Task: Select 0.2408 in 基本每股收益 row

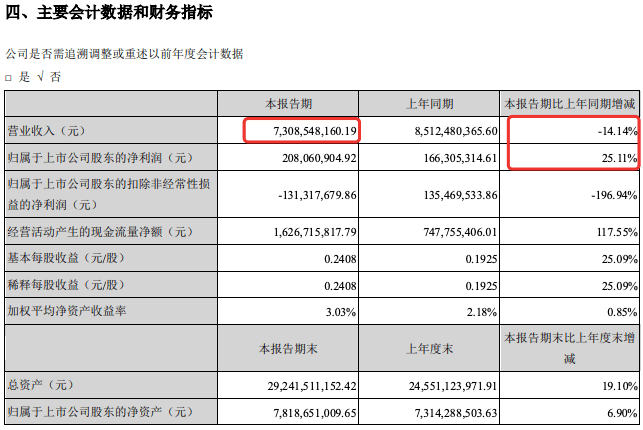Action: point(340,259)
